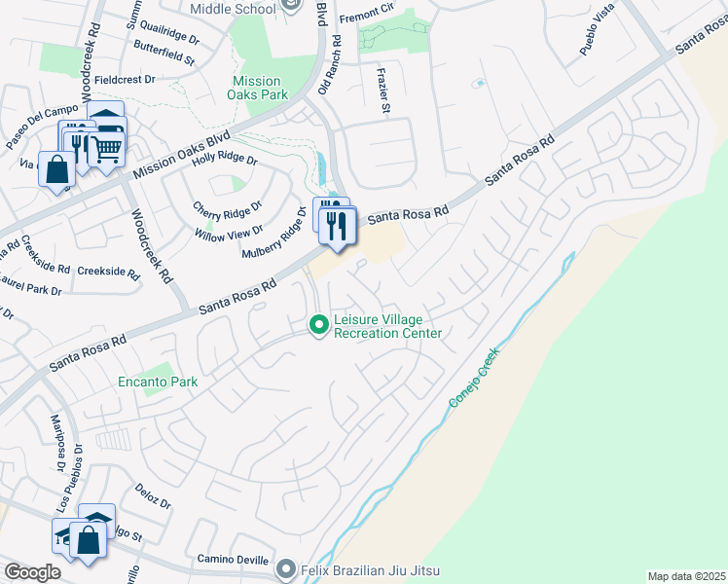Select the Mission Oaks Blvd street label

tap(182, 155)
